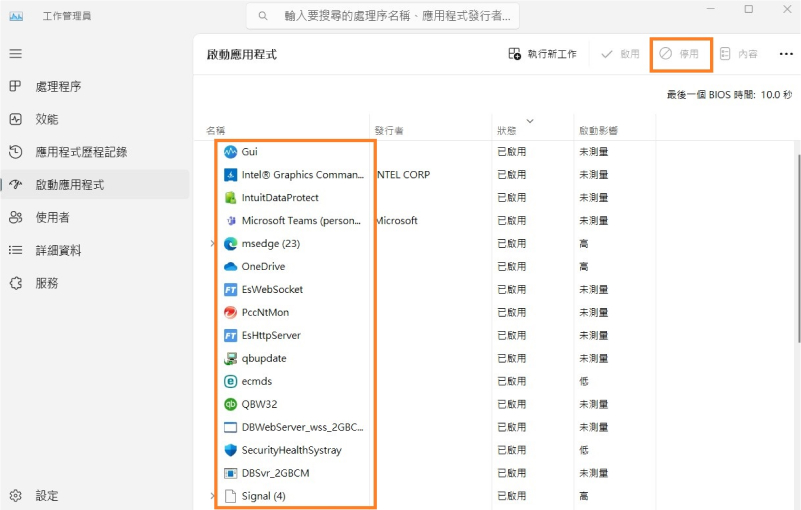
Task: Select the Gui startup item icon
Action: click(230, 151)
